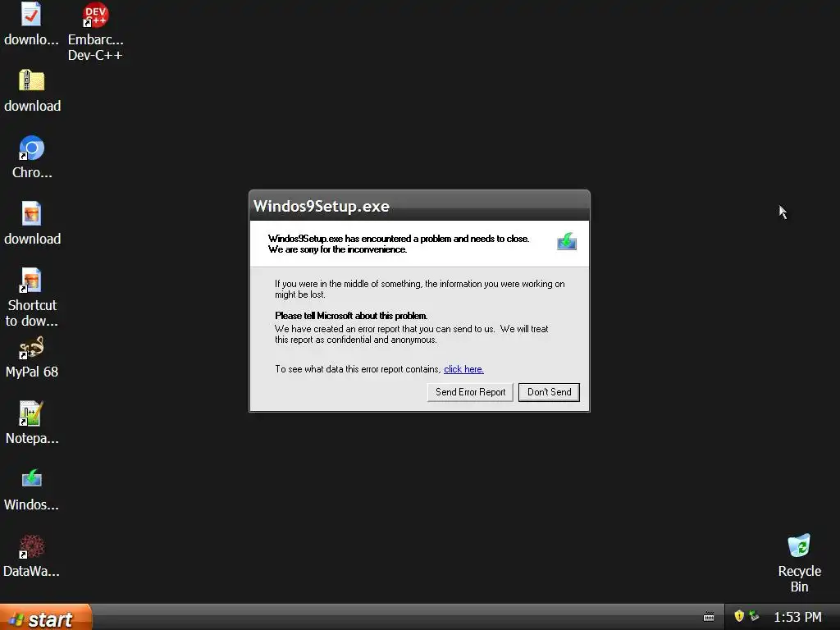Open the Recycle Bin
The height and width of the screenshot is (630, 840).
[x=799, y=546]
